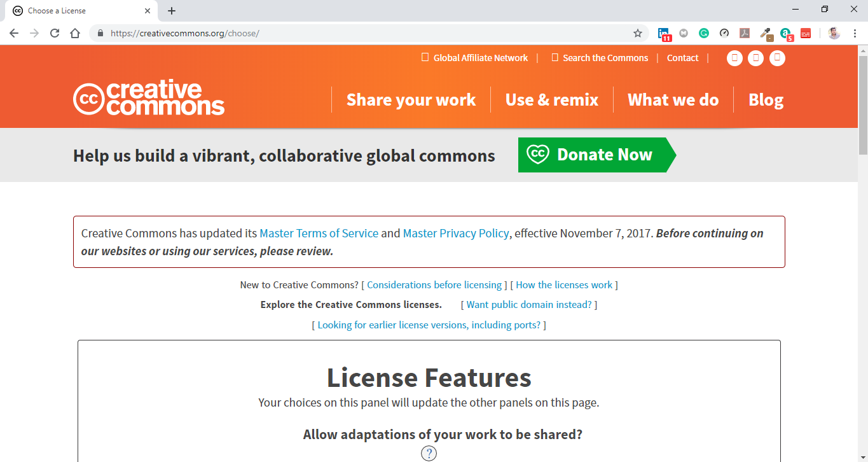The image size is (868, 462).
Task: Open a new browser tab
Action: pos(172,11)
